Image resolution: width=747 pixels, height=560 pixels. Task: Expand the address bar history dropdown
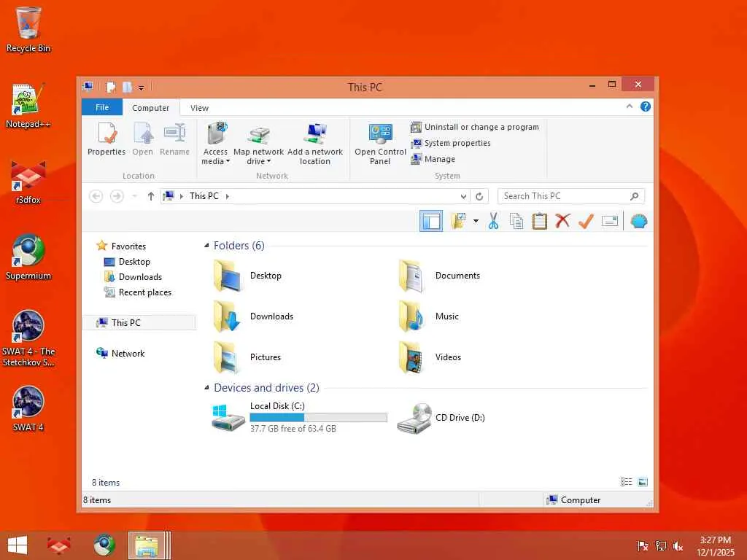pos(463,196)
